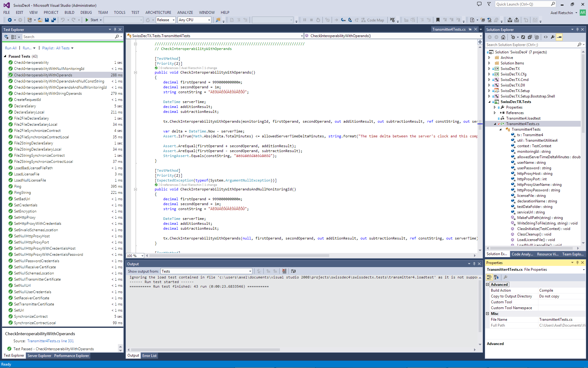Expand the SwissDecTX.Cfg project node
Viewport: 588px width, 368px height.
[x=489, y=74]
